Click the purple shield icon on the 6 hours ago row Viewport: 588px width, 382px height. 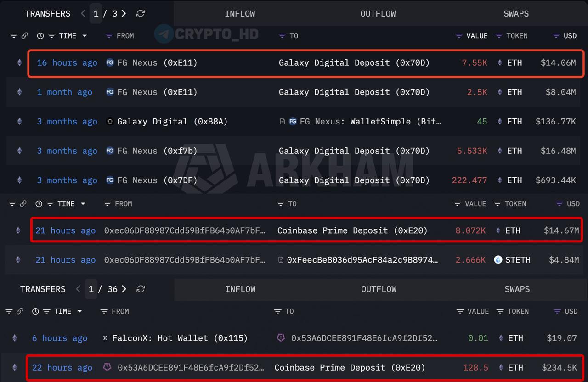coord(281,338)
